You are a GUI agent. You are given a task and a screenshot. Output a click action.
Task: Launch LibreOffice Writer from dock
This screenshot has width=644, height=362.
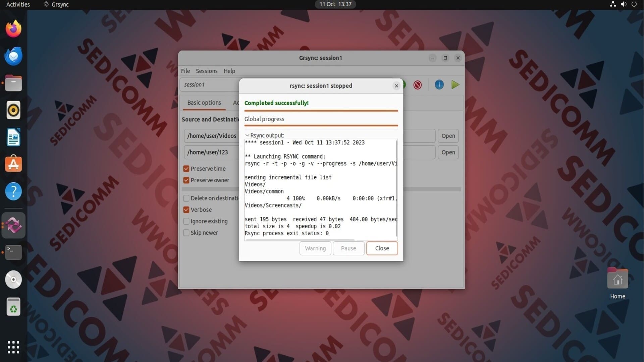click(13, 137)
